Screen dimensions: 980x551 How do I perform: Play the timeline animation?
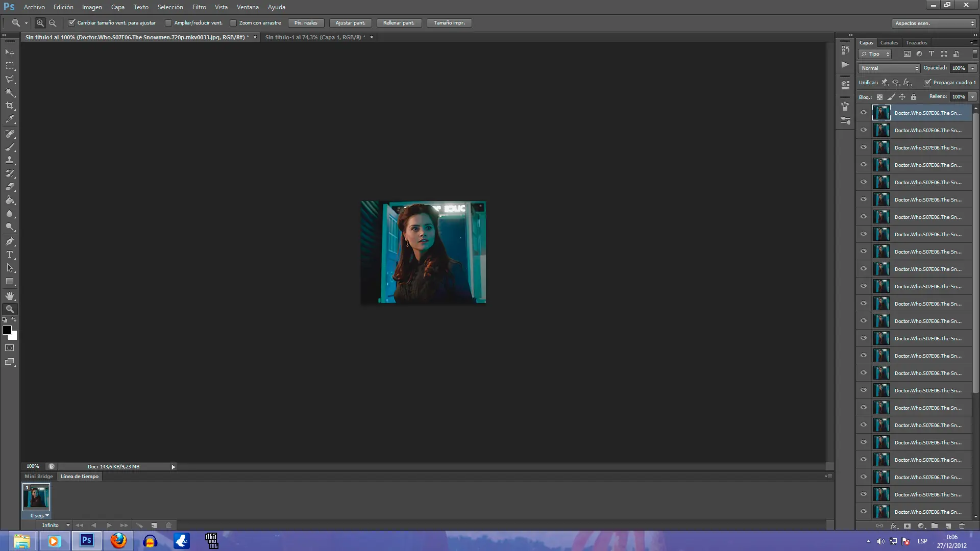pyautogui.click(x=109, y=525)
